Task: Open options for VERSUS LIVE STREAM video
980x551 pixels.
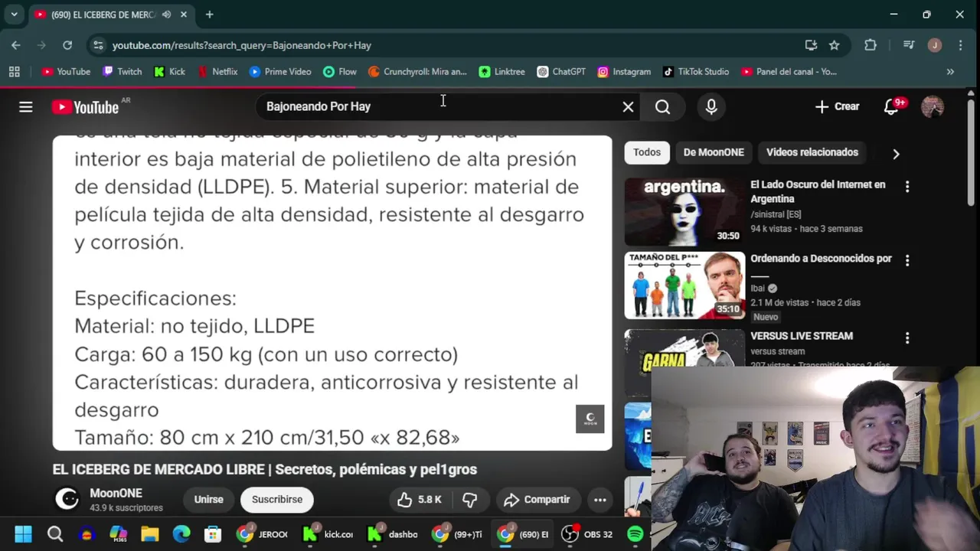Action: pyautogui.click(x=907, y=337)
